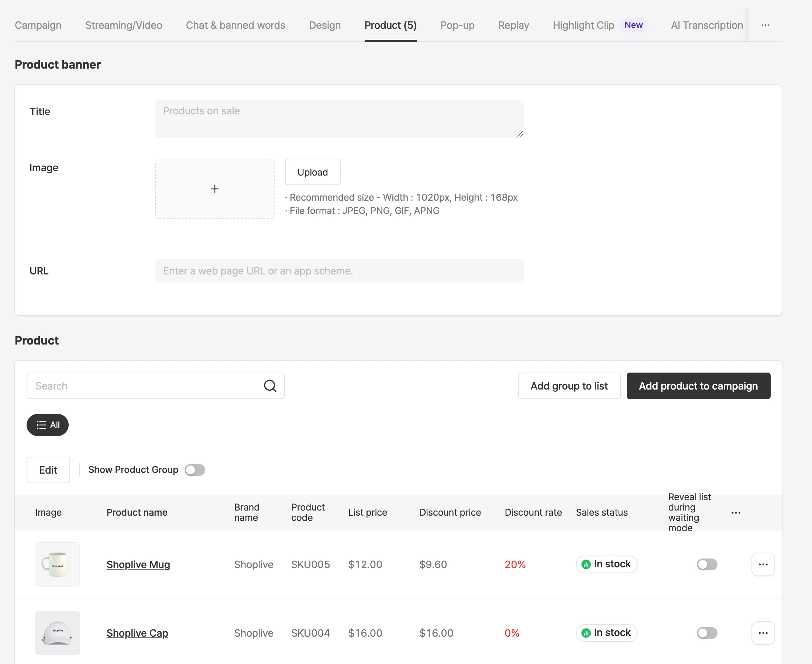This screenshot has width=812, height=664.
Task: Open the Pop-up tab
Action: pyautogui.click(x=457, y=25)
